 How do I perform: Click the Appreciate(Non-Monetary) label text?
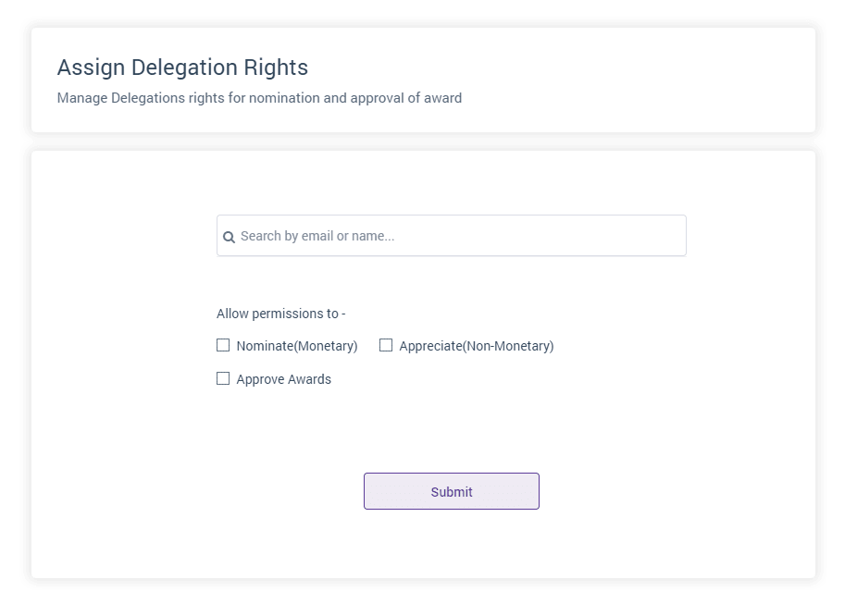point(476,346)
